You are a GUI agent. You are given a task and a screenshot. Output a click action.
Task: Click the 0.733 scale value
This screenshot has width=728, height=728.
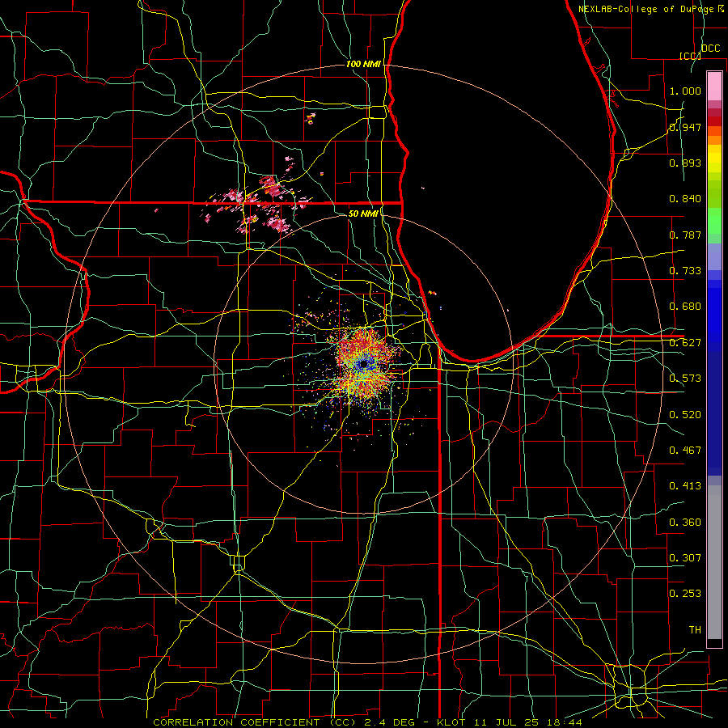point(685,271)
